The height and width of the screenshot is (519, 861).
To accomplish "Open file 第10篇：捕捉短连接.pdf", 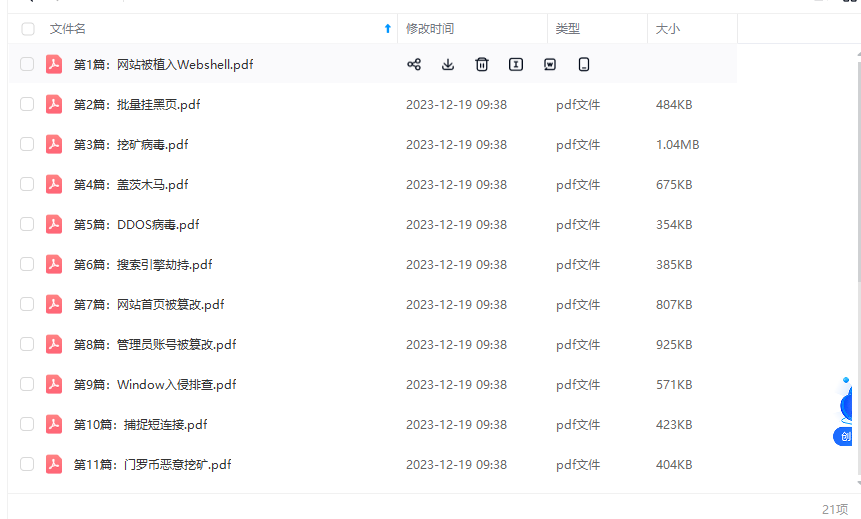I will 141,425.
